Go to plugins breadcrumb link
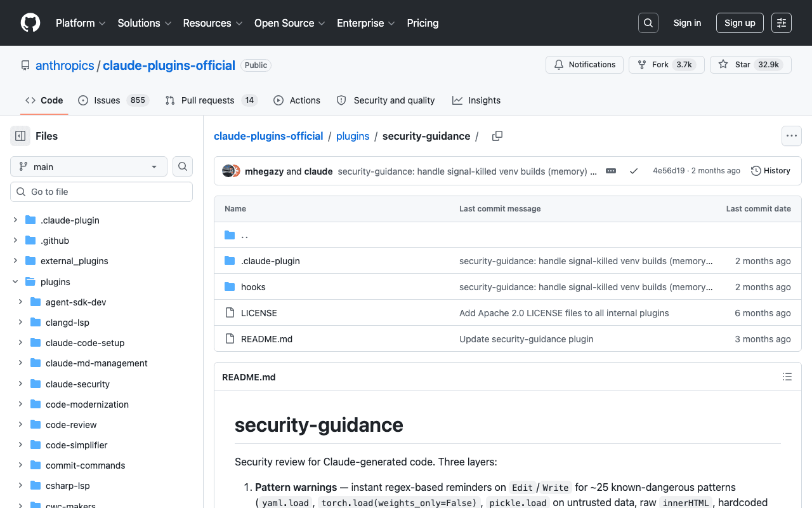Viewport: 812px width, 508px height. coord(353,136)
